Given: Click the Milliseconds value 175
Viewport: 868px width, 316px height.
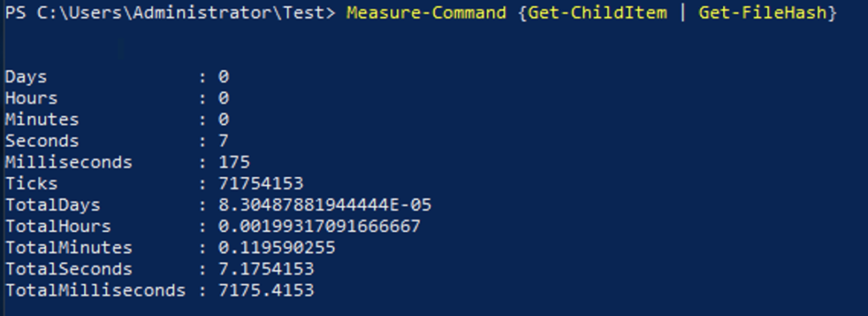Looking at the screenshot, I should (x=234, y=162).
